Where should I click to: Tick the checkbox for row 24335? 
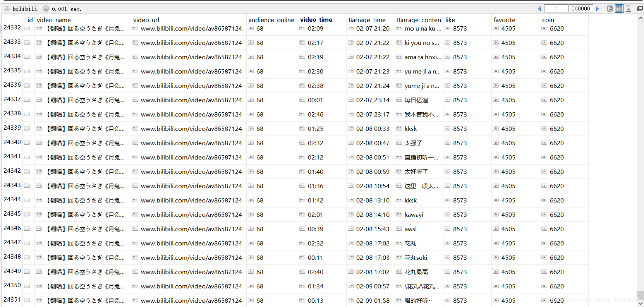[27, 71]
